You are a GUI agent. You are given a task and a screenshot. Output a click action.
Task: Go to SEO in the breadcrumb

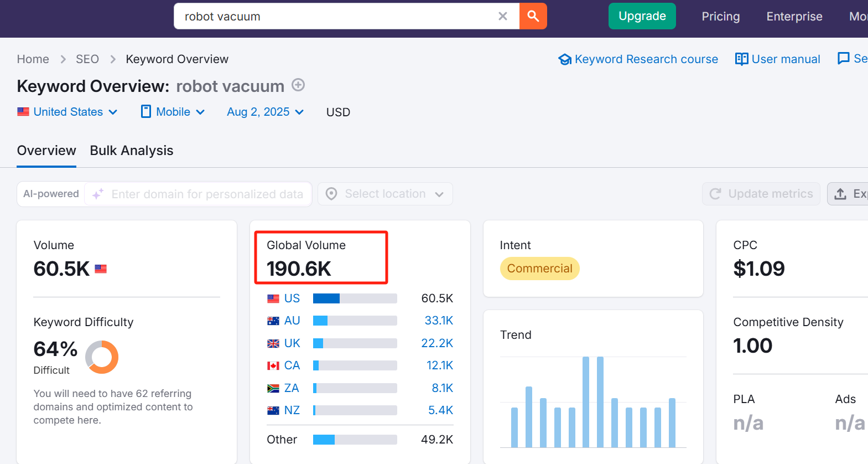point(87,59)
